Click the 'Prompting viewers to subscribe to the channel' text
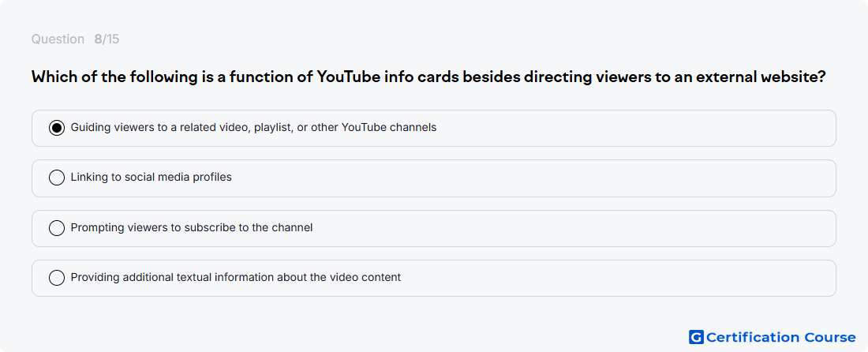Screen dimensions: 868x352 (192, 228)
